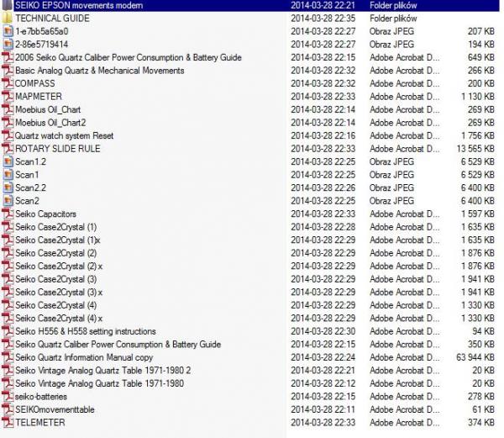Select the Scan1 file name

click(27, 175)
